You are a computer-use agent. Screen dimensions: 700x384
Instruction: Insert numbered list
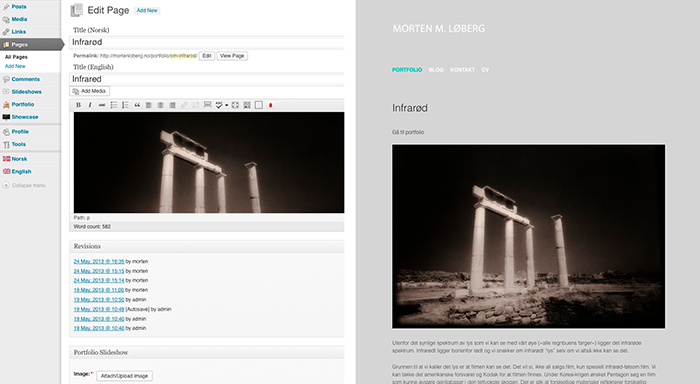(125, 105)
